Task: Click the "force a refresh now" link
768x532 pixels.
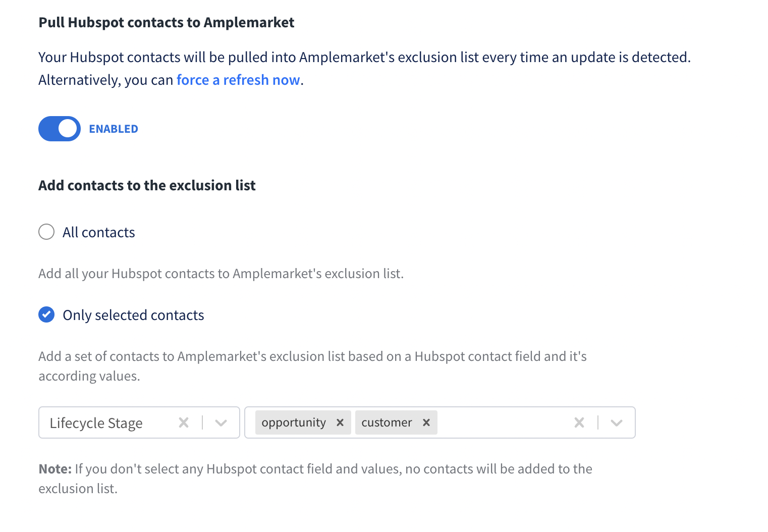Action: (x=238, y=80)
